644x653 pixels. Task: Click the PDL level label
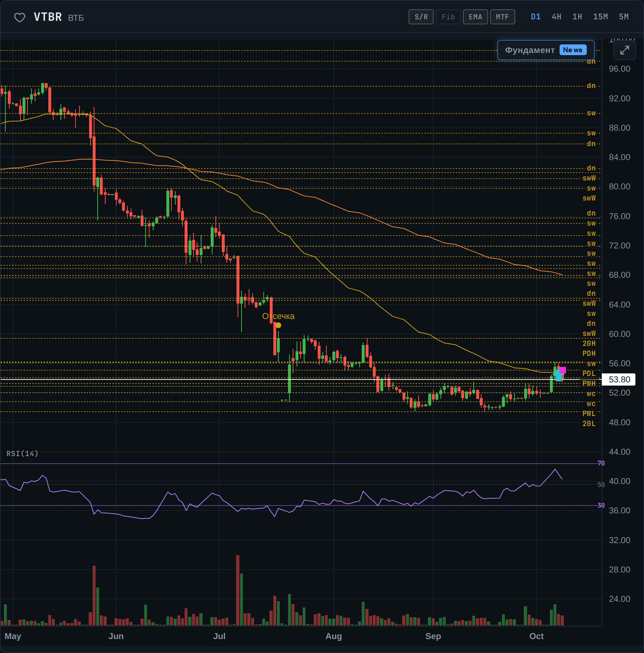point(589,373)
